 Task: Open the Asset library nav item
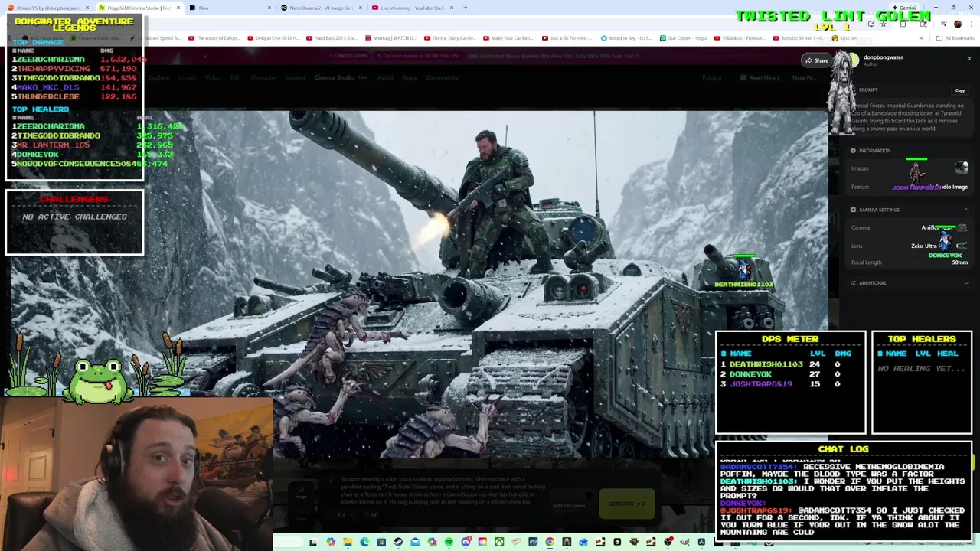tap(760, 77)
